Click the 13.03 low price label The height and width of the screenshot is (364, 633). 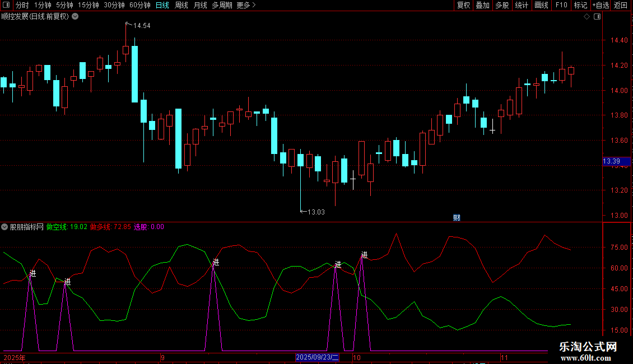click(x=316, y=212)
